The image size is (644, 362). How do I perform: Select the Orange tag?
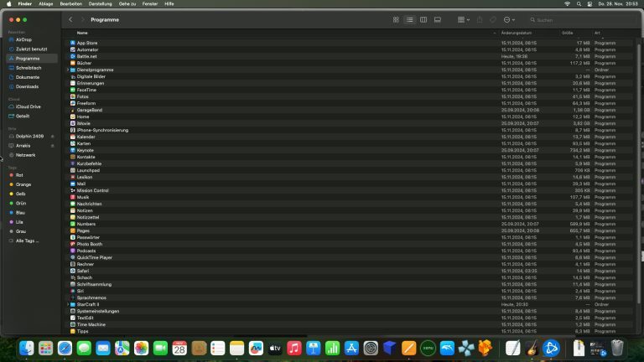click(x=32, y=184)
